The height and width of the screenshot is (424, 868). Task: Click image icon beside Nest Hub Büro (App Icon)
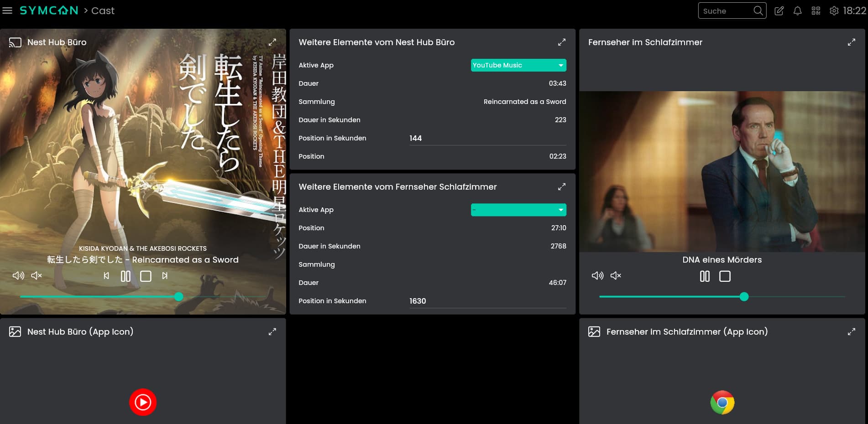coord(15,332)
